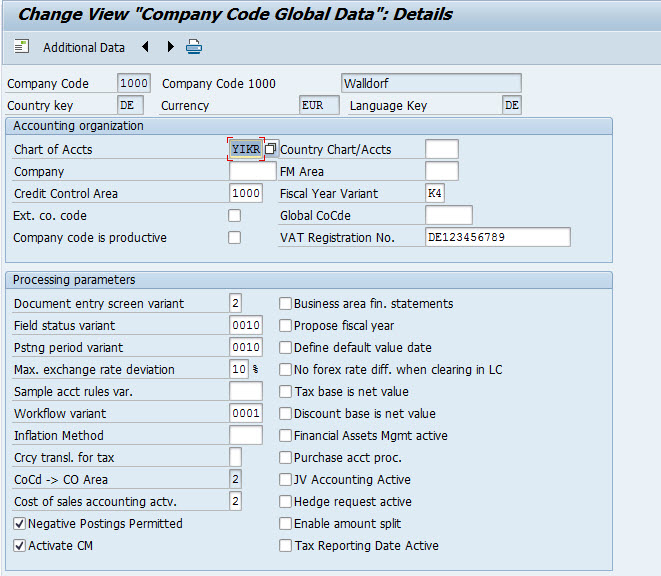This screenshot has height=576, width=661.
Task: Enable JV Accounting Active
Action: coord(285,479)
